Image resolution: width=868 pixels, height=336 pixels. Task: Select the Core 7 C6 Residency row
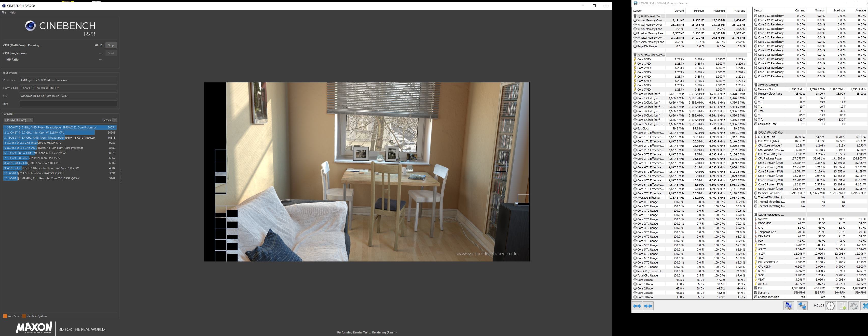[810, 76]
